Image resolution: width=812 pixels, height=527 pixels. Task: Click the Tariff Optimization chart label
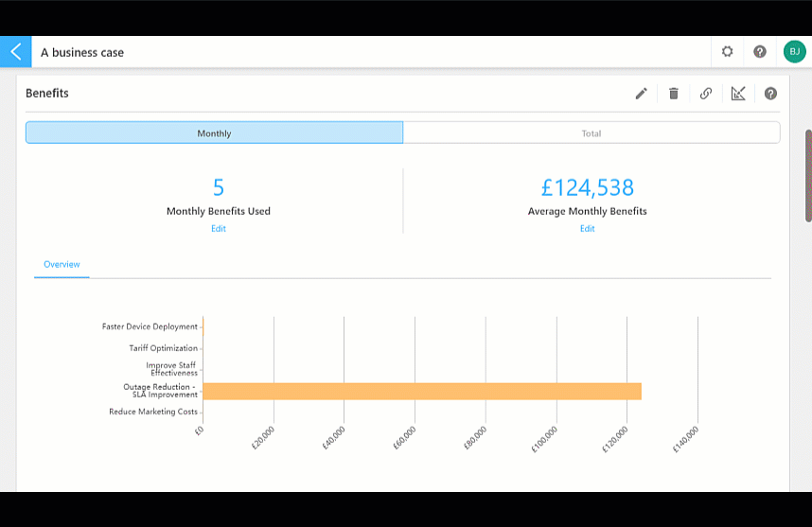click(x=163, y=348)
